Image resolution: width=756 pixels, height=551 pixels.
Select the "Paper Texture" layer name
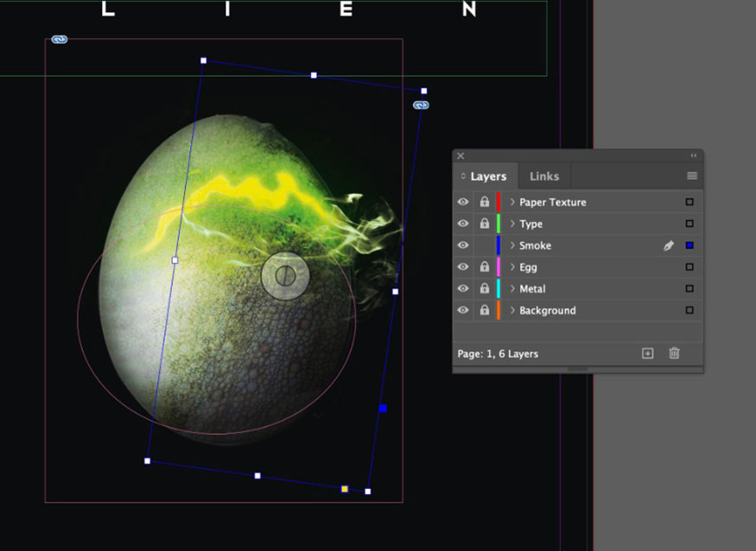point(553,202)
